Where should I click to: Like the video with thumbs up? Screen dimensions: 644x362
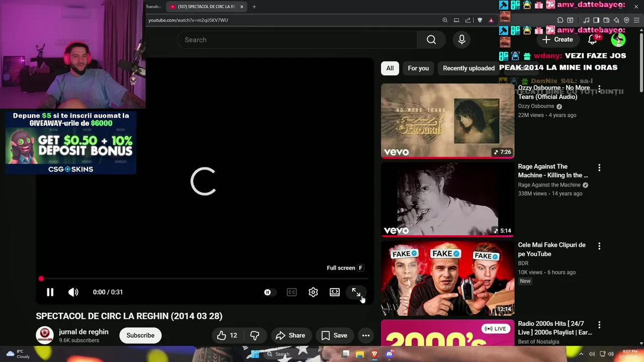[x=227, y=335]
